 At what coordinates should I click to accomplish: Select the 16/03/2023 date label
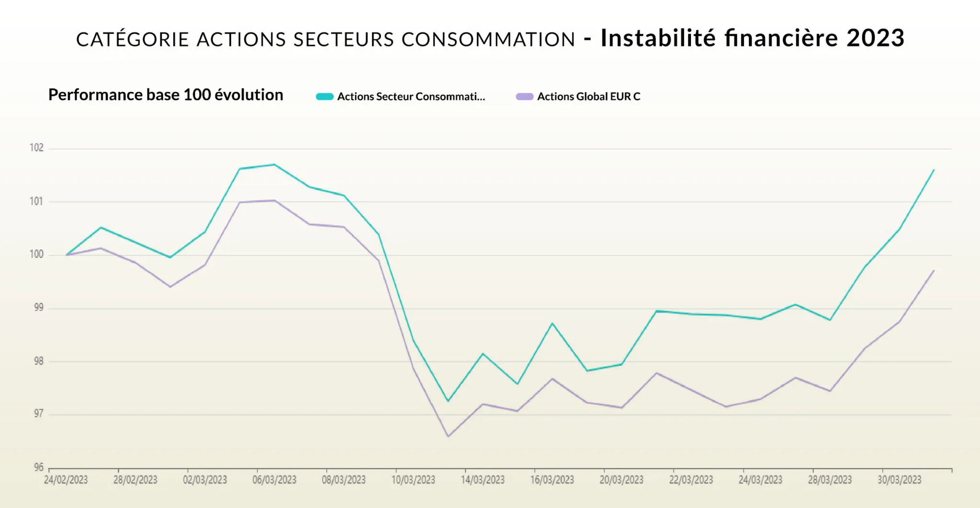(552, 480)
